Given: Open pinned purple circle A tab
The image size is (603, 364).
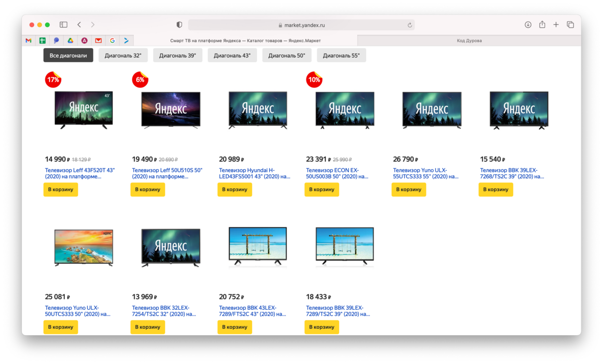Looking at the screenshot, I should coord(84,41).
